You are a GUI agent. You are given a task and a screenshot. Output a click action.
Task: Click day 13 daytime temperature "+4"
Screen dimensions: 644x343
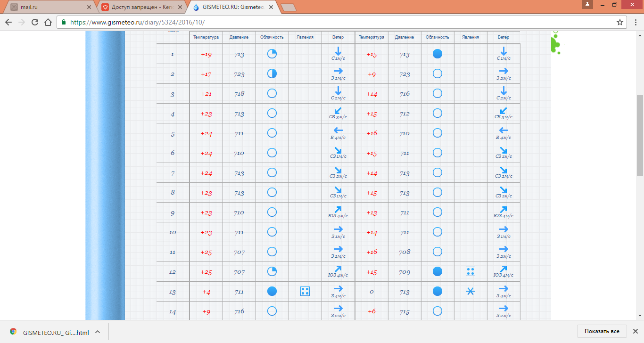pos(206,292)
